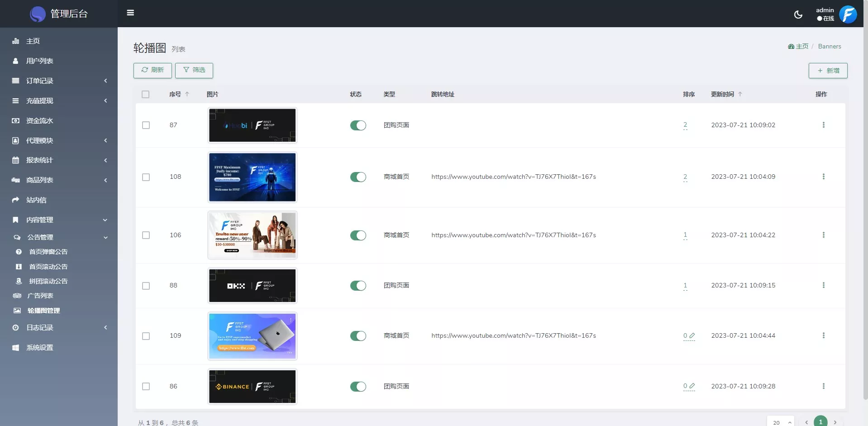
Task: Expand the 订单记录 sidebar menu
Action: click(59, 81)
